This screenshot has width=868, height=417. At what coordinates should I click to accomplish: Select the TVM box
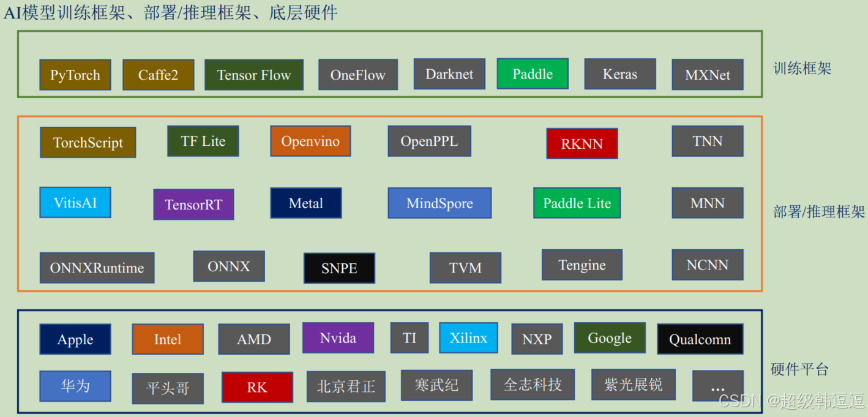(465, 268)
